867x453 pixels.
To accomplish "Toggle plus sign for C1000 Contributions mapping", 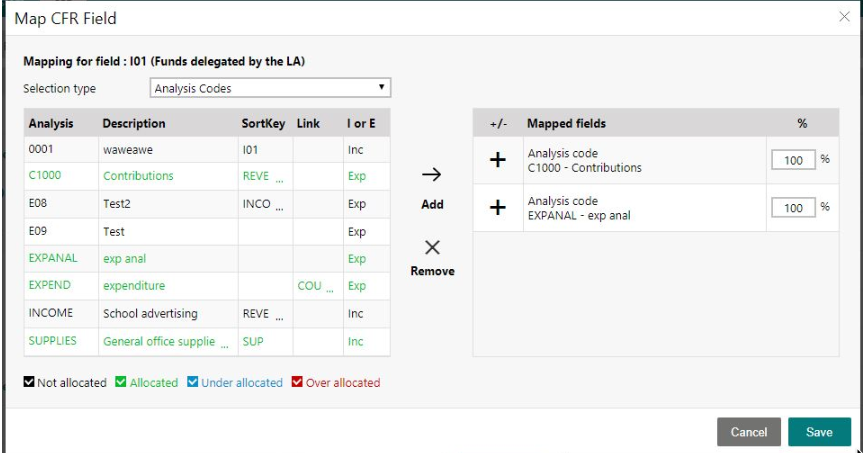I will 498,160.
